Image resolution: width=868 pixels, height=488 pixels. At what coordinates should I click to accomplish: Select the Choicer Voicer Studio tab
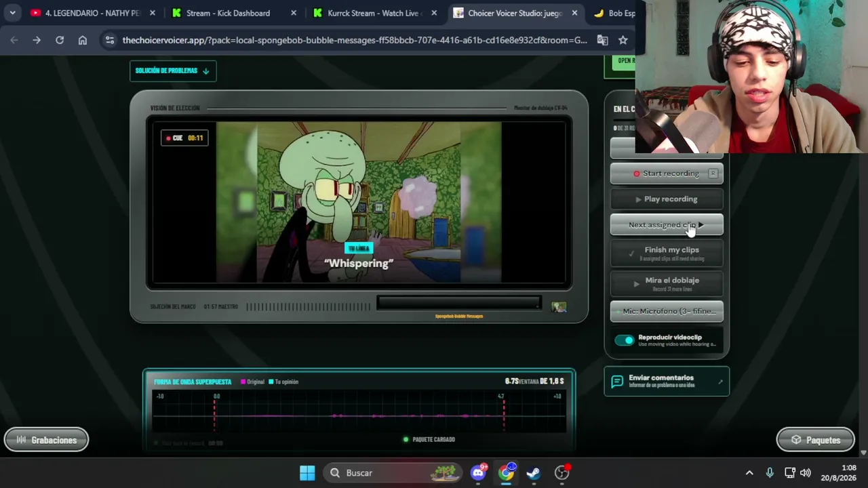516,13
